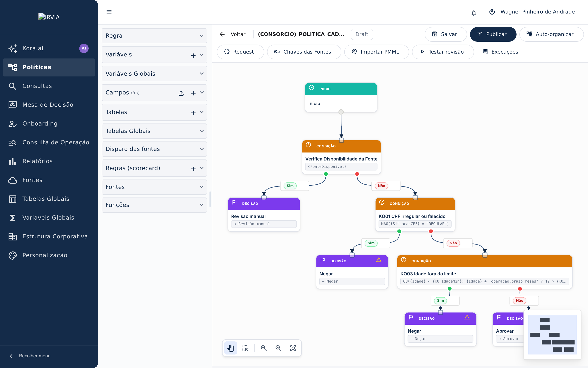Activate the selection box tool
The width and height of the screenshot is (588, 368).
[x=245, y=348]
